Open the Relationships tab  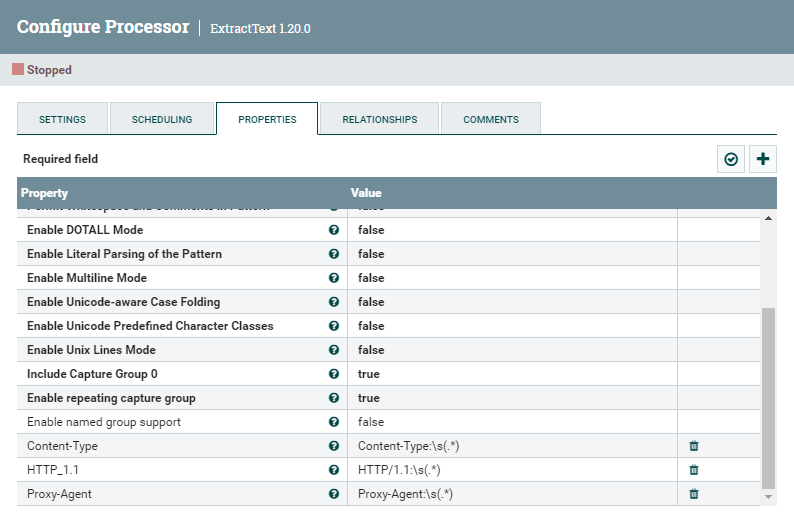tap(379, 119)
